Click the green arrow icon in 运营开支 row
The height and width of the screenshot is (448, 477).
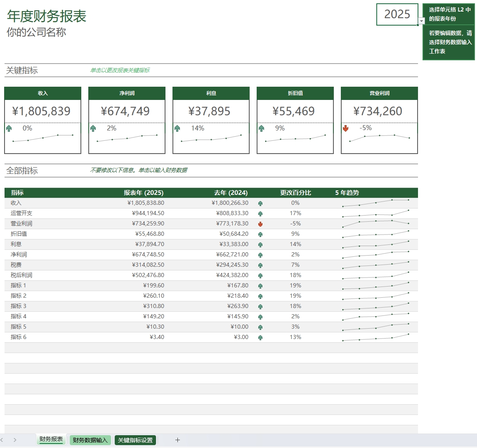click(260, 214)
